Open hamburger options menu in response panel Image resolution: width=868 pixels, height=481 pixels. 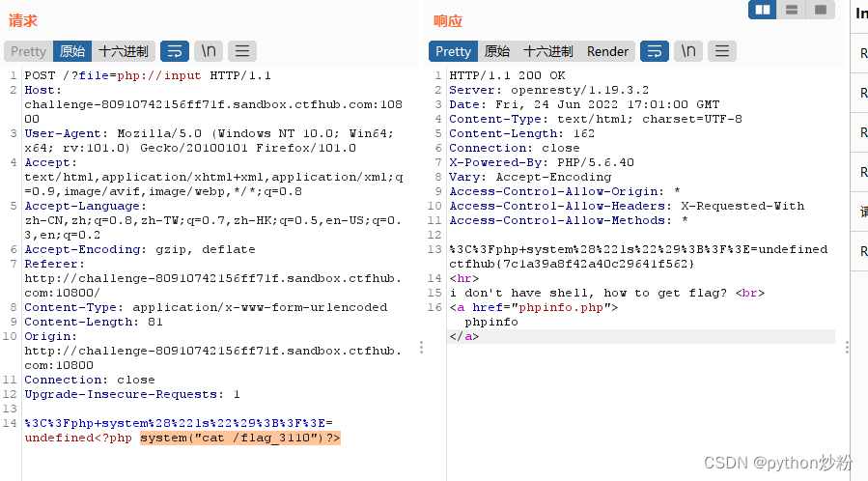click(722, 51)
